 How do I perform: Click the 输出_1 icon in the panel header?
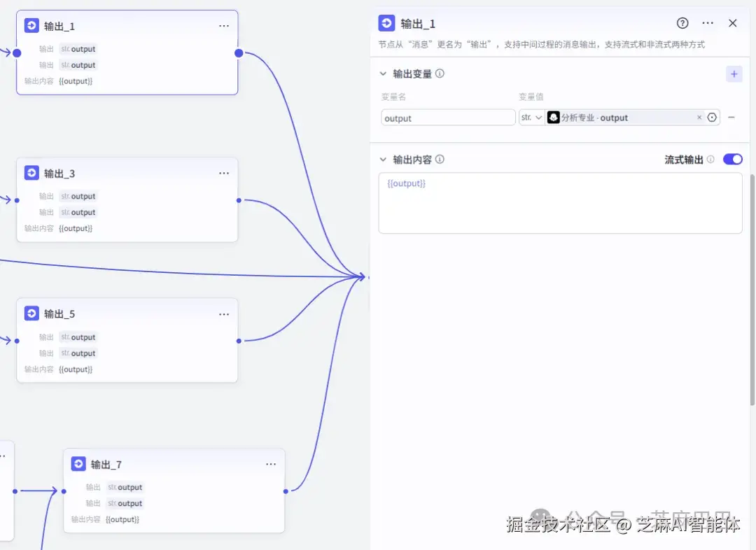tap(386, 23)
